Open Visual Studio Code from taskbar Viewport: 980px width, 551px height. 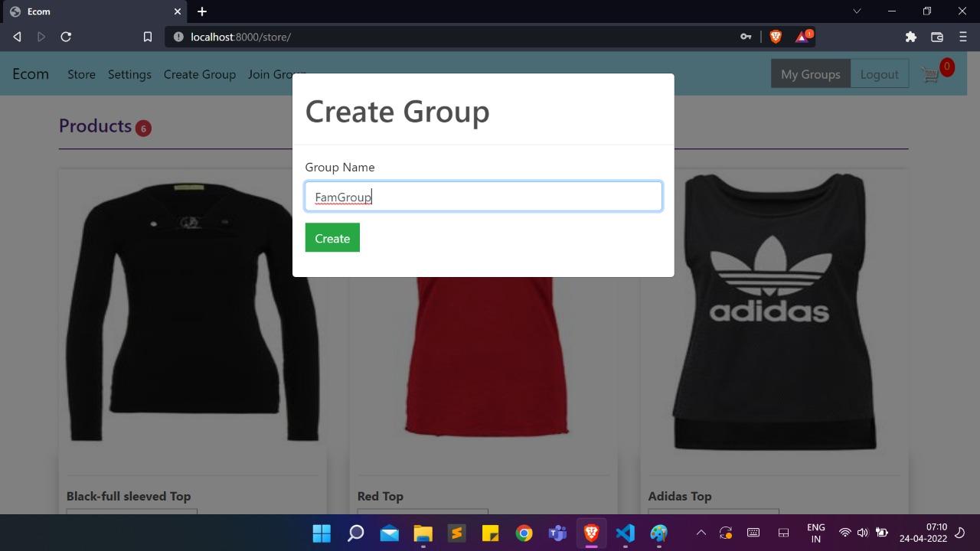(x=625, y=533)
